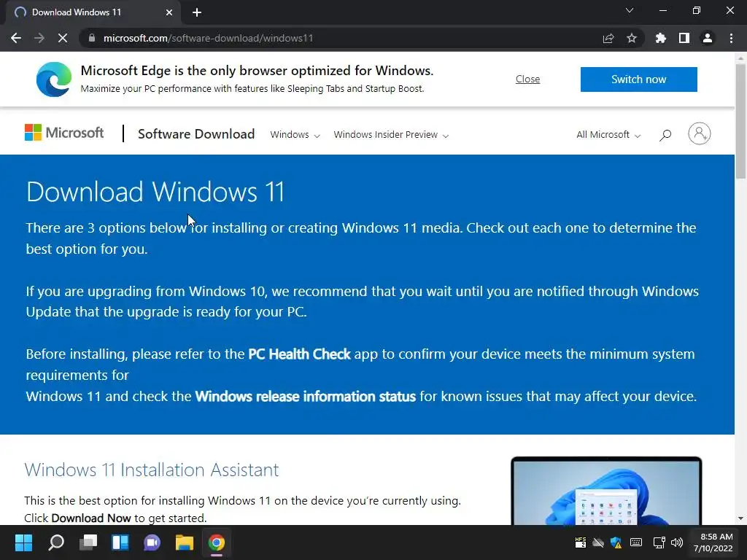Viewport: 747px width, 560px height.
Task: Click Windows 11 Installation Assistant heading
Action: point(152,470)
